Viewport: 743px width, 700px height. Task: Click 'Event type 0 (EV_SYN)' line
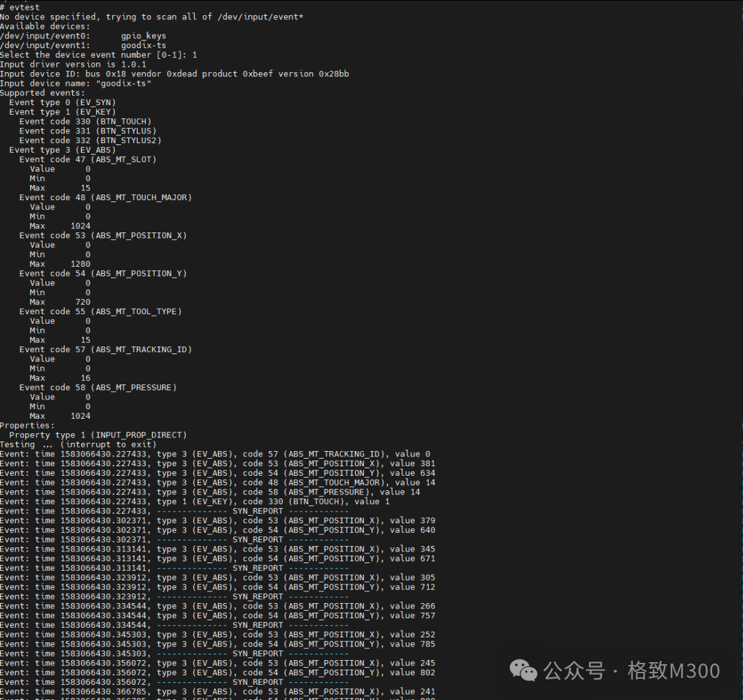[x=63, y=102]
